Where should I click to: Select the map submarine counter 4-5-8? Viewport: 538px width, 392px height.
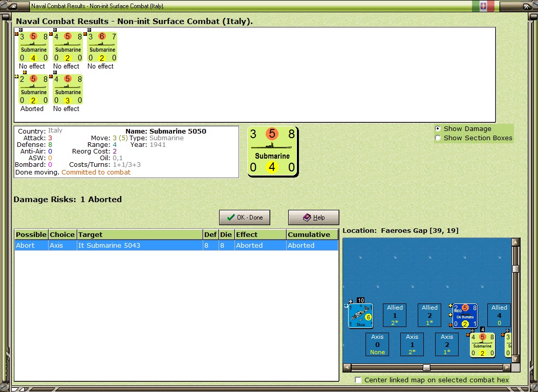(x=482, y=345)
